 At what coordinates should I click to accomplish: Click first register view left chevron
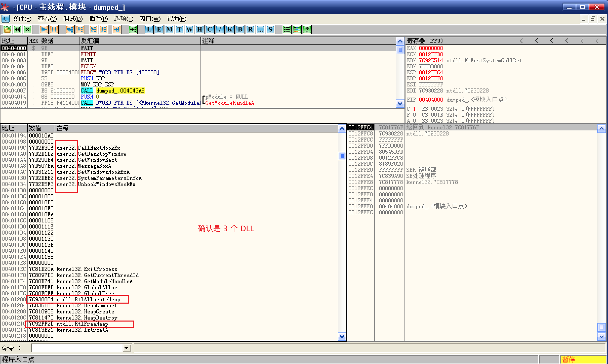point(521,41)
